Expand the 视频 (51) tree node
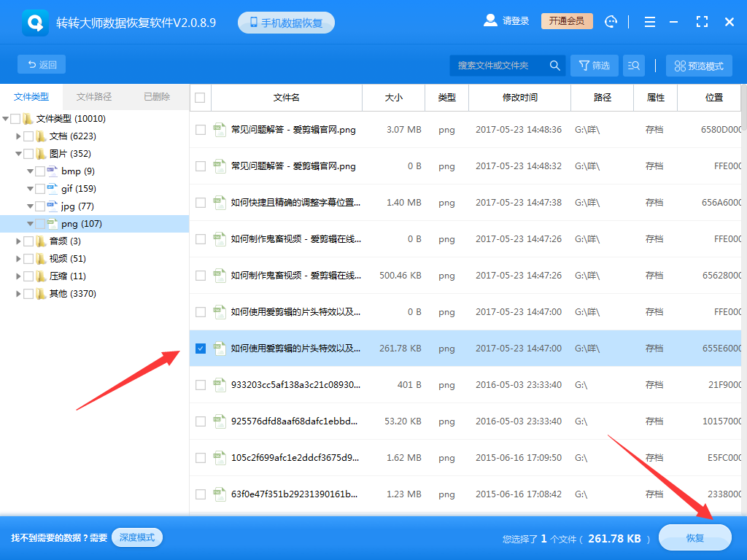The image size is (747, 560). pos(18,259)
